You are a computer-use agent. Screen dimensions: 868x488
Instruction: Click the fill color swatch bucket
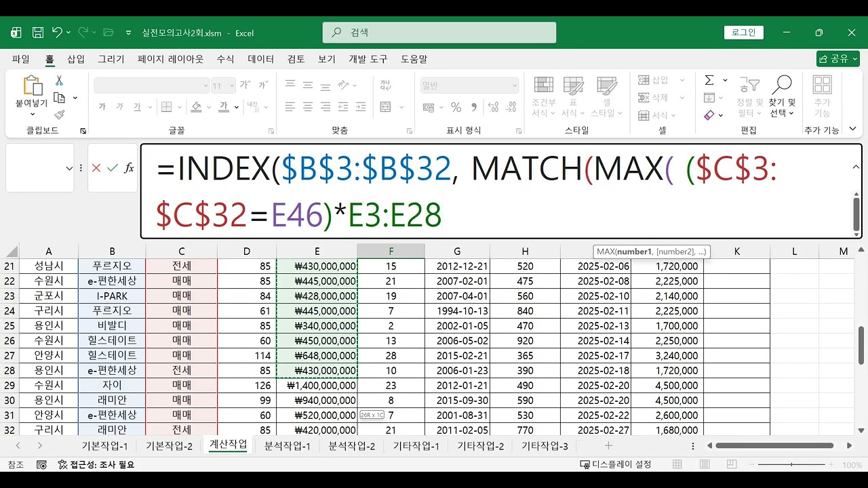197,107
